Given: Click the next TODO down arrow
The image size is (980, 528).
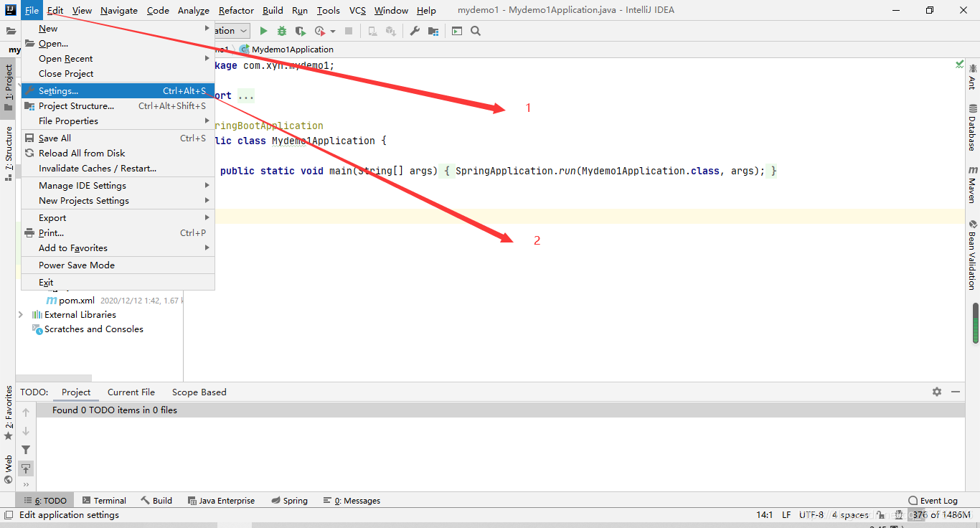Looking at the screenshot, I should [x=26, y=431].
